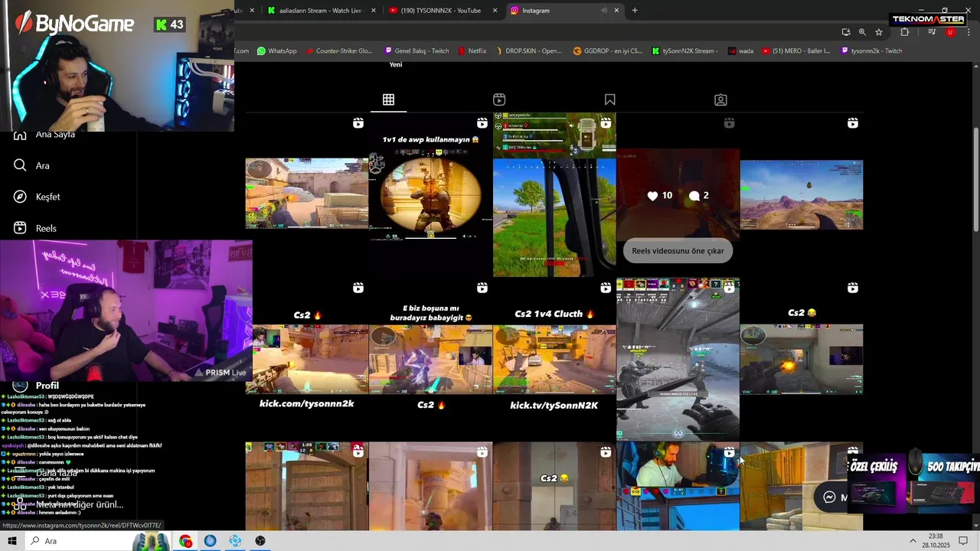Open the Tagged photos tab icon
980x551 pixels.
click(720, 99)
